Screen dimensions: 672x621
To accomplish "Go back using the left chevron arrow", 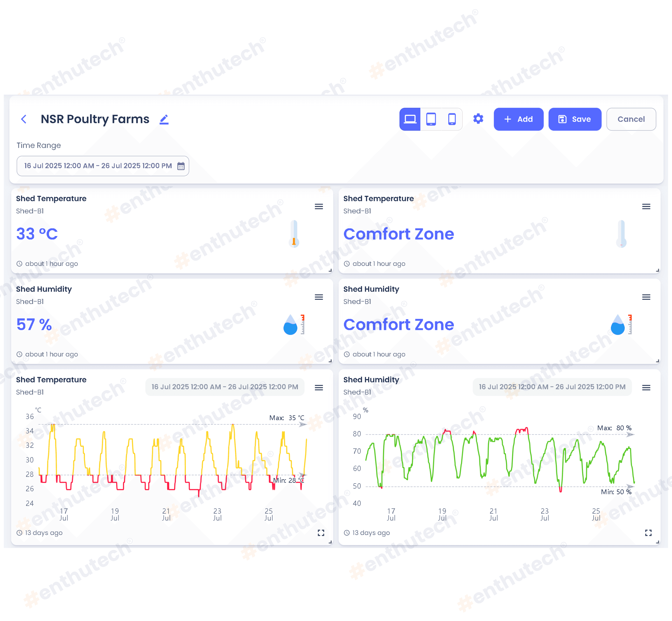I will point(23,119).
